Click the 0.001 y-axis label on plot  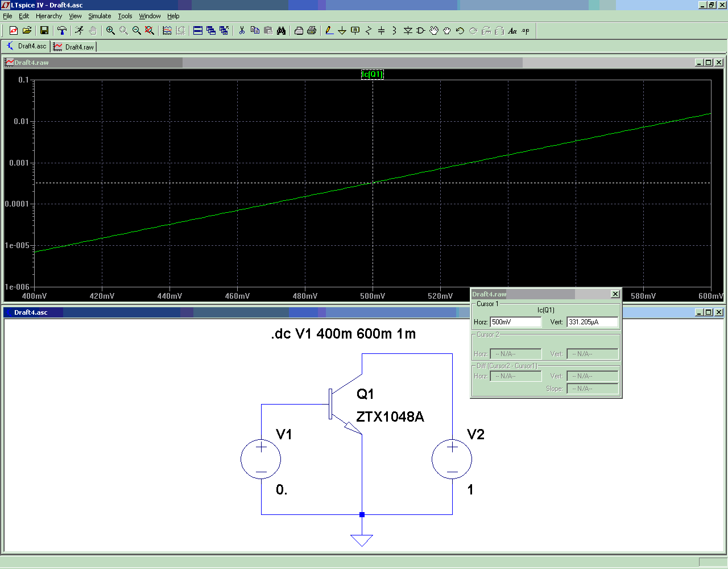[x=19, y=163]
